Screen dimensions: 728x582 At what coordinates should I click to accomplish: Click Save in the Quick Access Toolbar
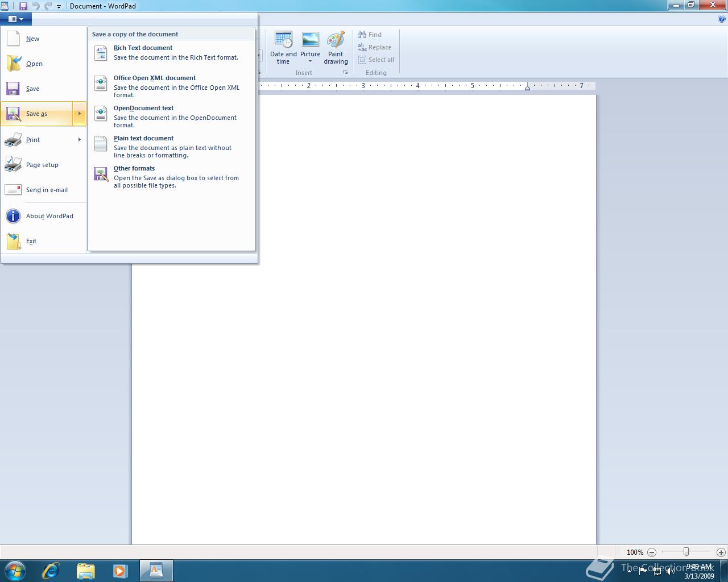click(x=23, y=6)
